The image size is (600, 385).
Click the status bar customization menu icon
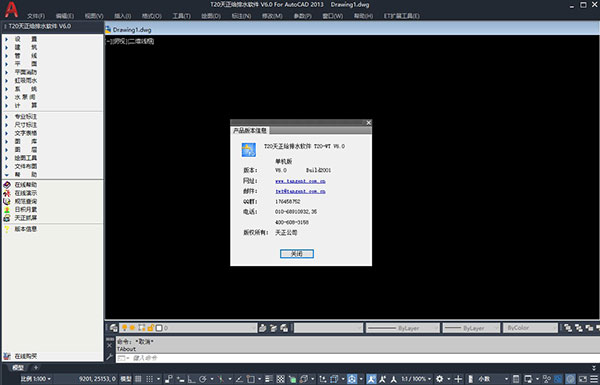click(x=593, y=379)
